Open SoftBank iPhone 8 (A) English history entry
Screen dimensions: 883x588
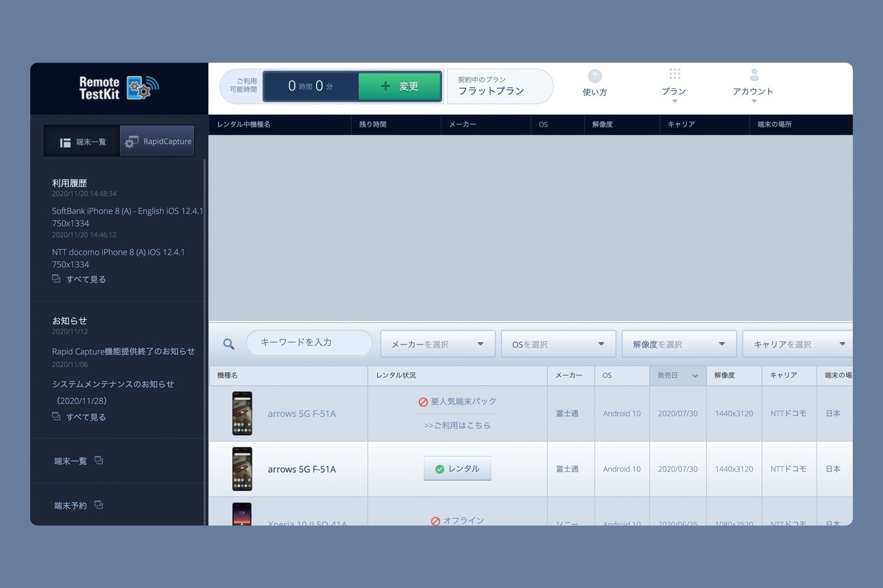pyautogui.click(x=127, y=217)
